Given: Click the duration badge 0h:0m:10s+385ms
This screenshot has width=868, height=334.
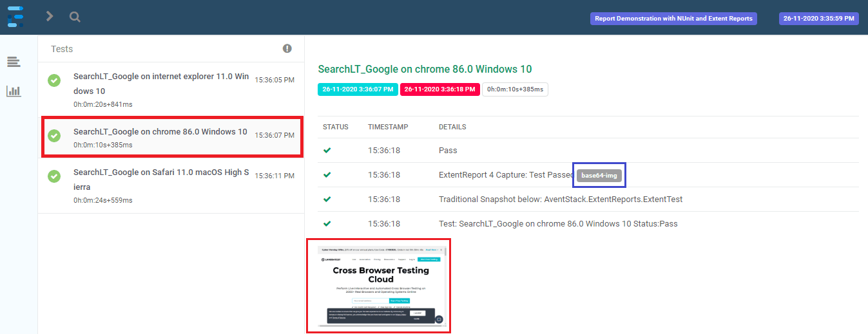Looking at the screenshot, I should point(515,89).
